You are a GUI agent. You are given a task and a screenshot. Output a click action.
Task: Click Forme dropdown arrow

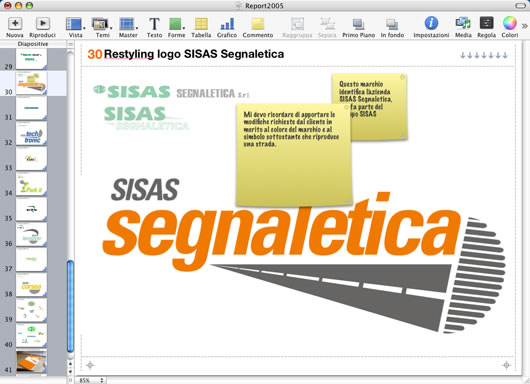pos(184,28)
